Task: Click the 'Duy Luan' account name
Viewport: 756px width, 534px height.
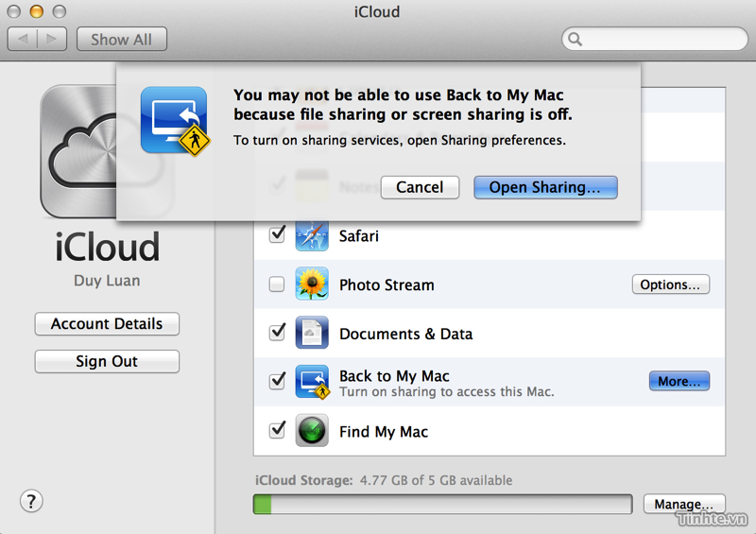Action: (x=107, y=281)
